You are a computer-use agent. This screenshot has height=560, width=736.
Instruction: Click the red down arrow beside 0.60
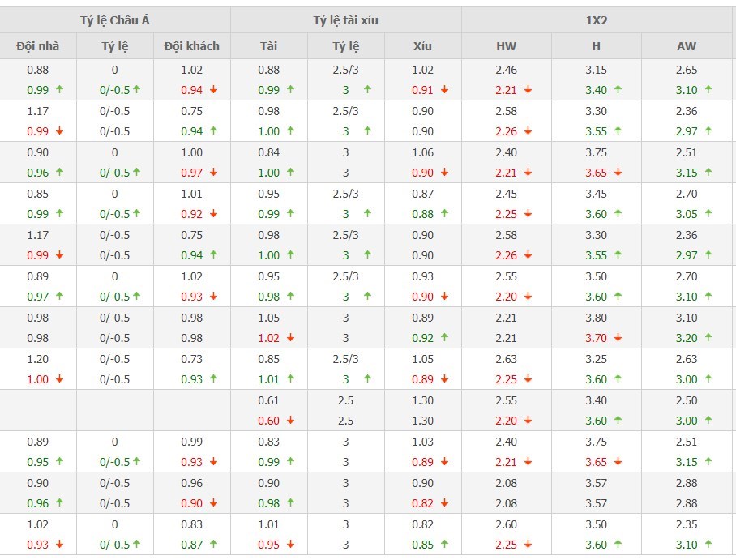[290, 421]
